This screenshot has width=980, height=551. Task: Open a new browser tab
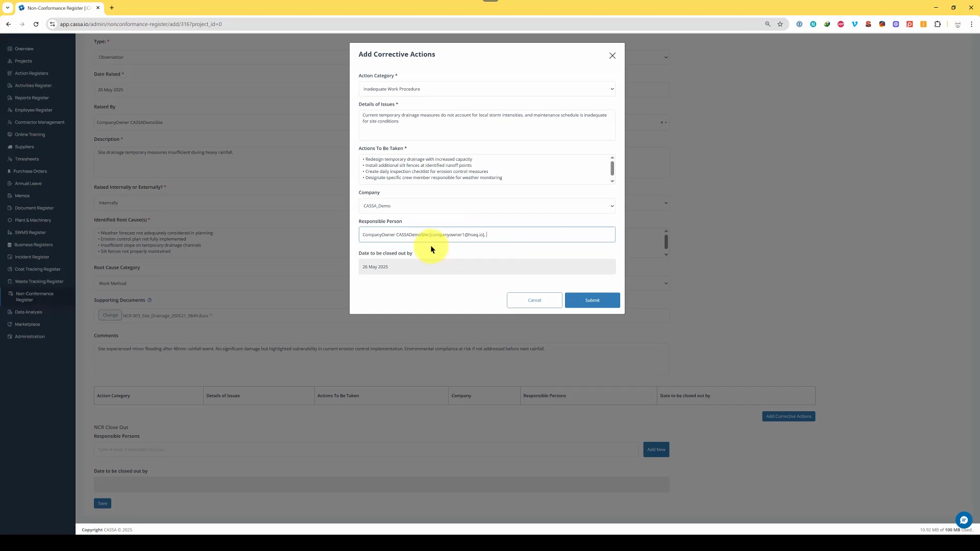(x=112, y=8)
